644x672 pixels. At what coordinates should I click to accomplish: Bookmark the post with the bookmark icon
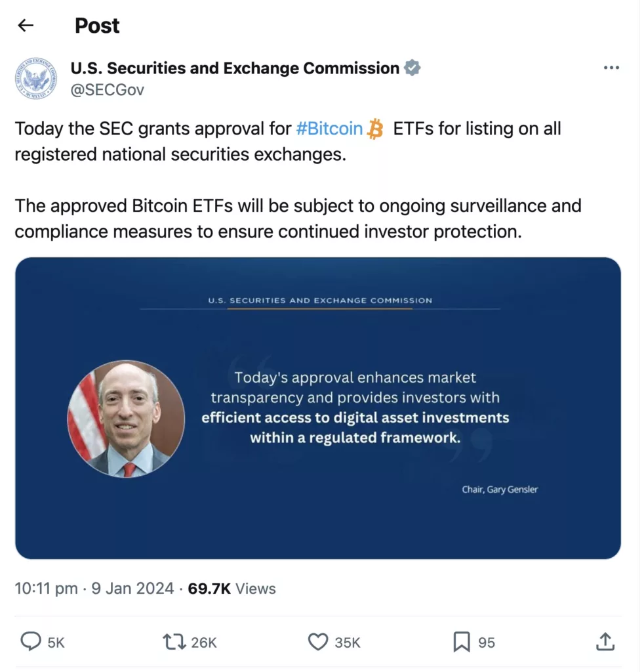tap(462, 642)
